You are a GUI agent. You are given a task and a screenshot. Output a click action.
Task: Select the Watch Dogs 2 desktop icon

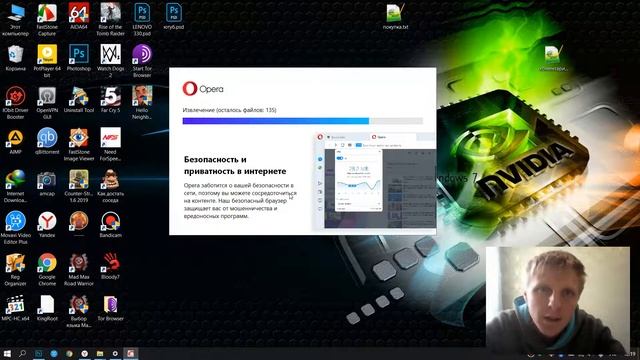coord(110,61)
